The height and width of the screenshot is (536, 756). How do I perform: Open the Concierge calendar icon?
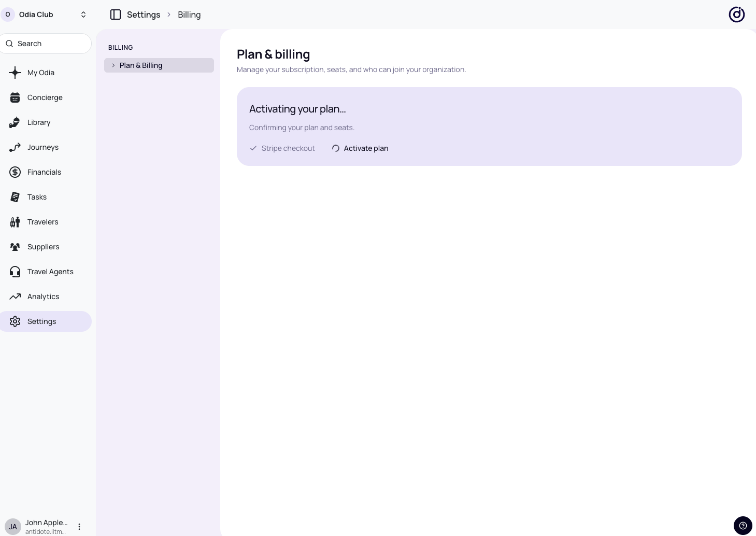click(15, 97)
